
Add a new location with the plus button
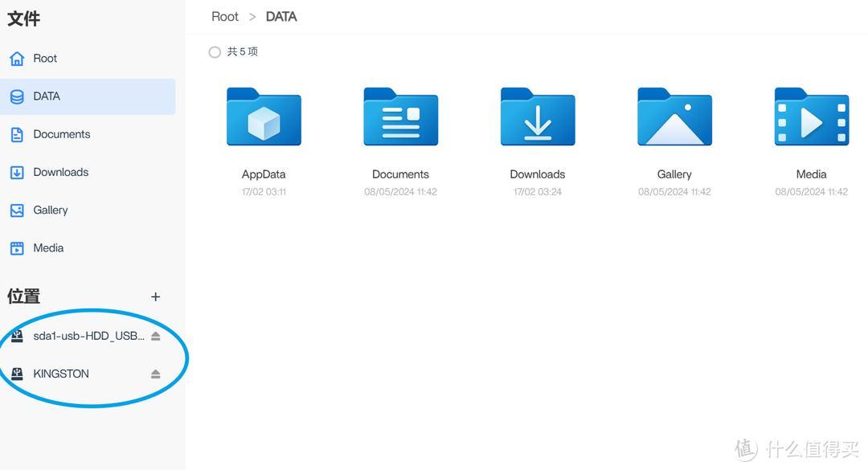[x=156, y=296]
